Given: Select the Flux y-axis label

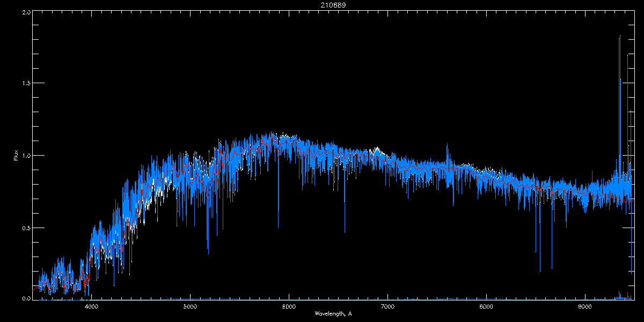Looking at the screenshot, I should point(16,156).
